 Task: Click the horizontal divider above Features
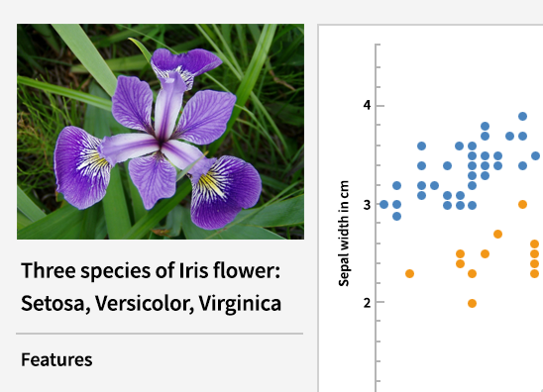coord(160,334)
